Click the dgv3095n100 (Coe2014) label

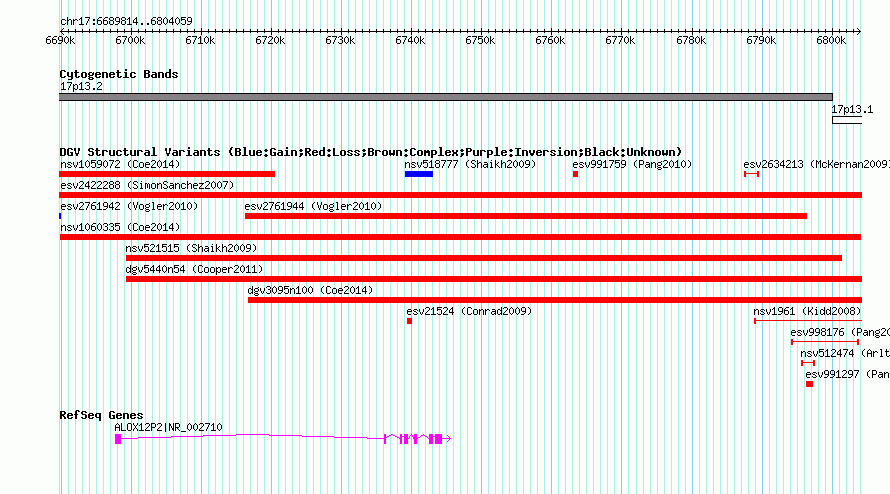coord(310,290)
